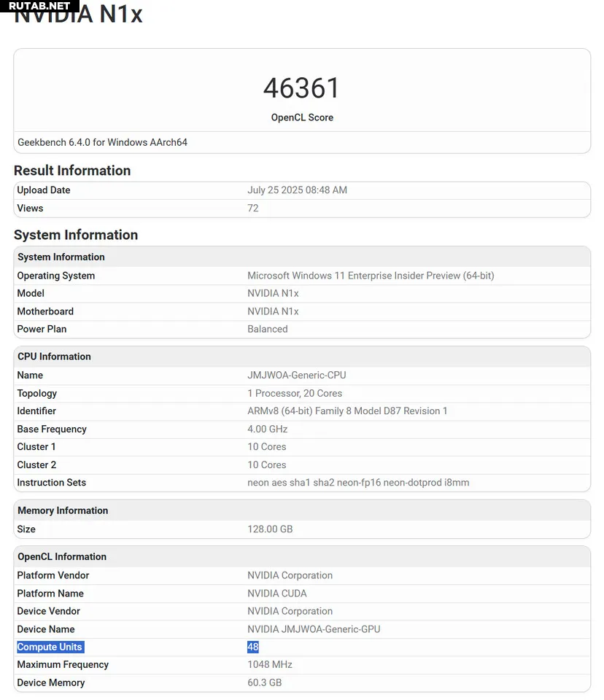The image size is (604, 700).
Task: Click the 'Operating System' label
Action: coord(56,276)
